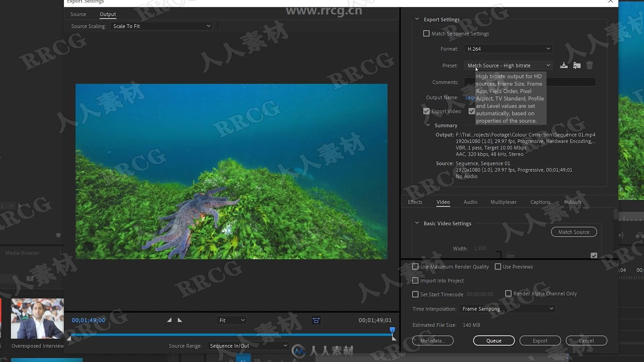
Task: Click the Queue button
Action: pos(494,340)
